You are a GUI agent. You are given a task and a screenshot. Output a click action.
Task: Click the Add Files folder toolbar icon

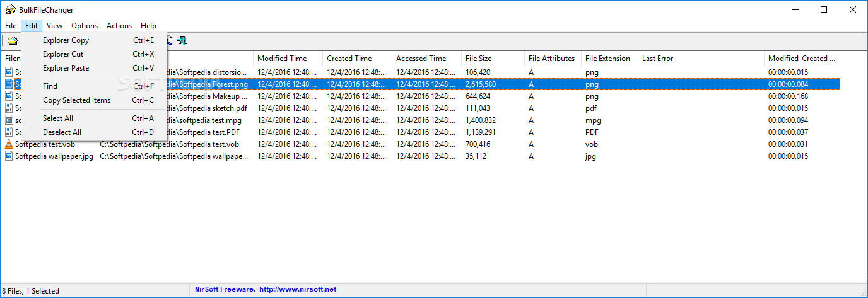coord(12,40)
